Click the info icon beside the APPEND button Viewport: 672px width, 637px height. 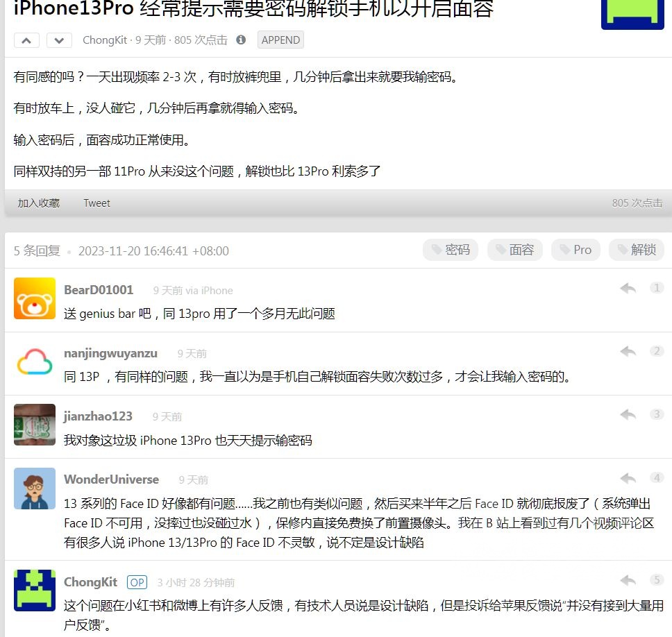(x=240, y=40)
